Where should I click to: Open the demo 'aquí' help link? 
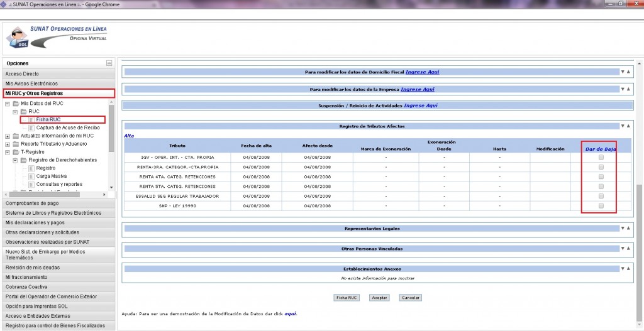coord(291,314)
